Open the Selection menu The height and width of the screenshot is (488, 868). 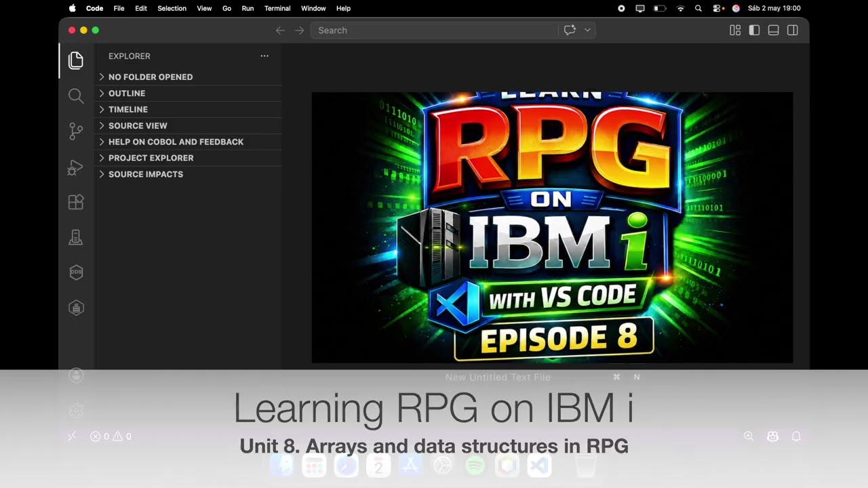[172, 8]
